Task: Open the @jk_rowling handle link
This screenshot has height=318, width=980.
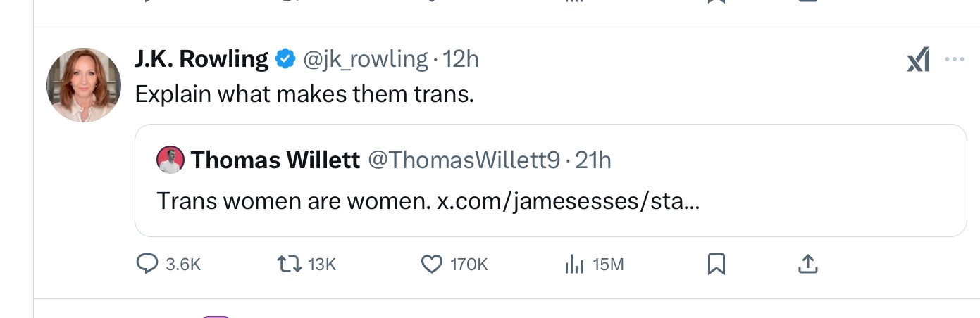Action: 365,60
